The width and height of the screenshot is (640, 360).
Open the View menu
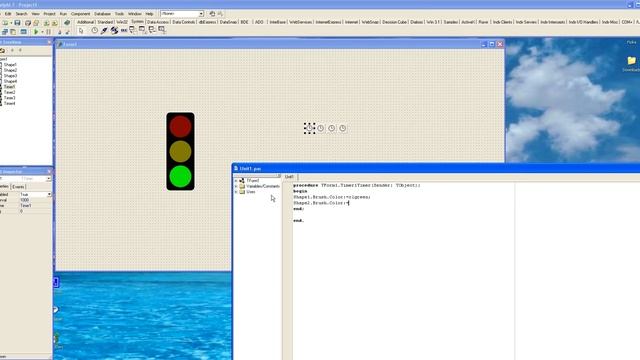[x=36, y=14]
